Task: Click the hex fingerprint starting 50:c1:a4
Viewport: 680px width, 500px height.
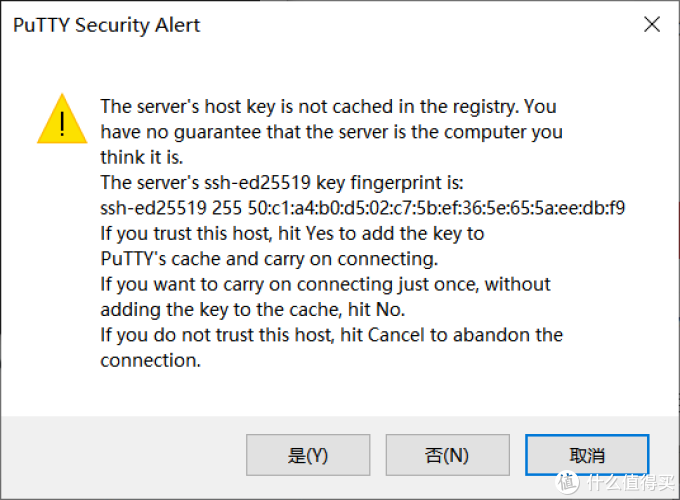Action: (436, 208)
